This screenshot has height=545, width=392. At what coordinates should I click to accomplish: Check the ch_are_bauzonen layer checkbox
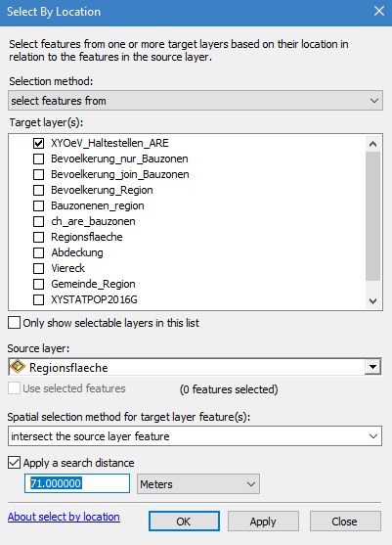coord(38,221)
